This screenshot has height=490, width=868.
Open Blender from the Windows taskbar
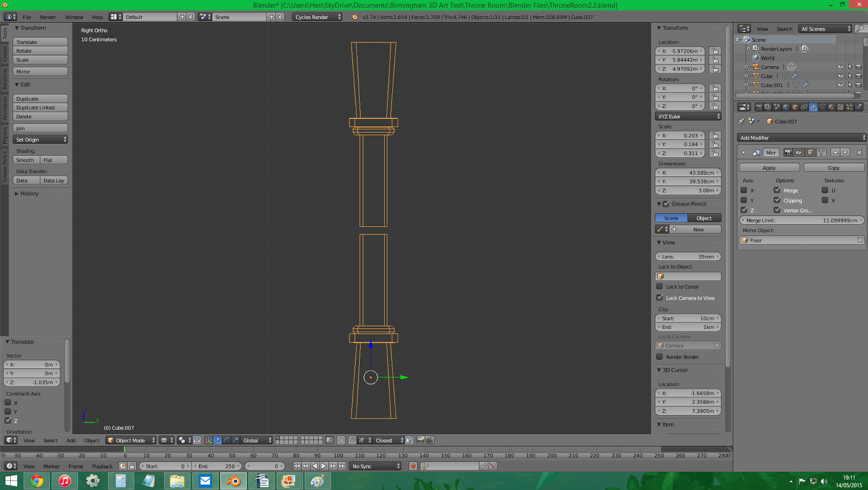(234, 481)
